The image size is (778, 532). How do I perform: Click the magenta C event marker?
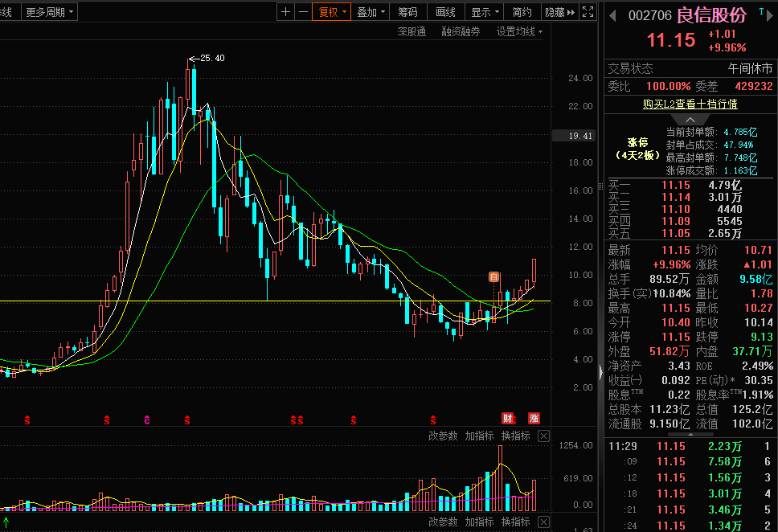click(x=147, y=420)
